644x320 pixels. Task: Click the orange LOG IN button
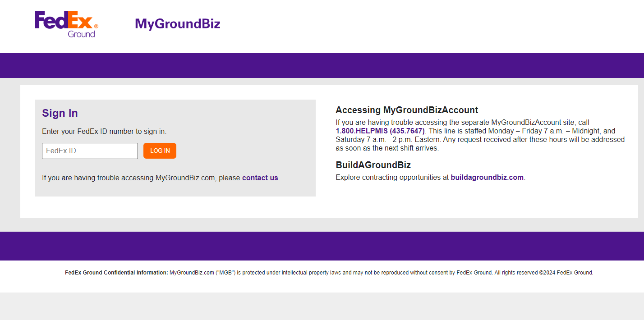(x=160, y=151)
